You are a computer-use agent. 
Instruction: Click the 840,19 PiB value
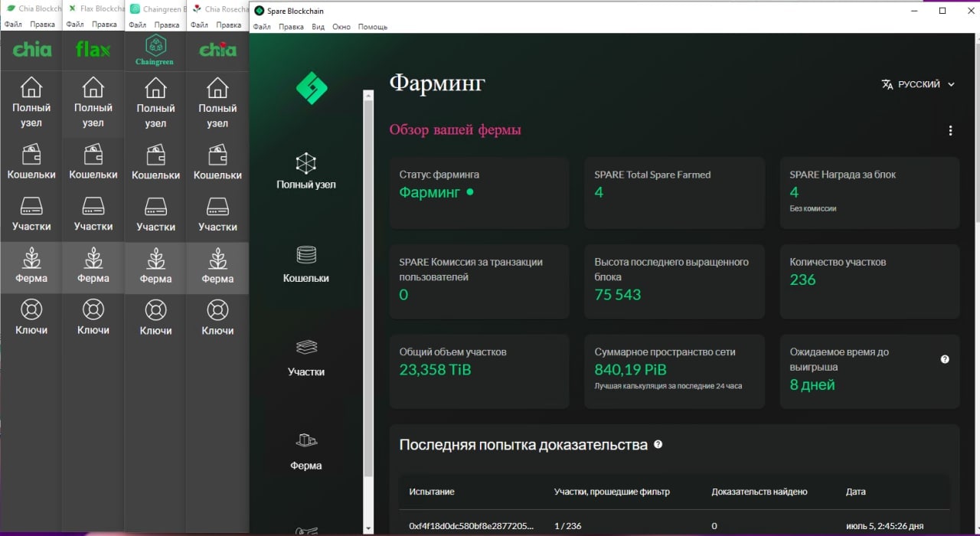[631, 370]
